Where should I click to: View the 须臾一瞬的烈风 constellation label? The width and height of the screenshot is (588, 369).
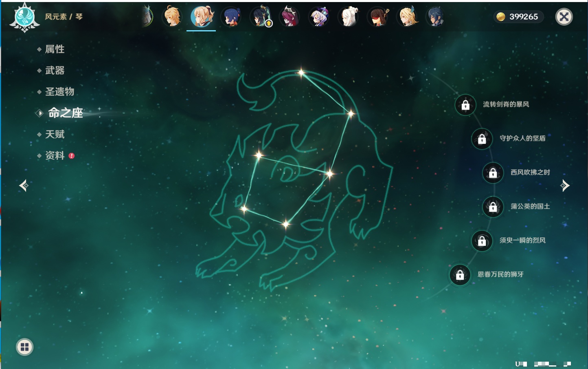(x=522, y=240)
